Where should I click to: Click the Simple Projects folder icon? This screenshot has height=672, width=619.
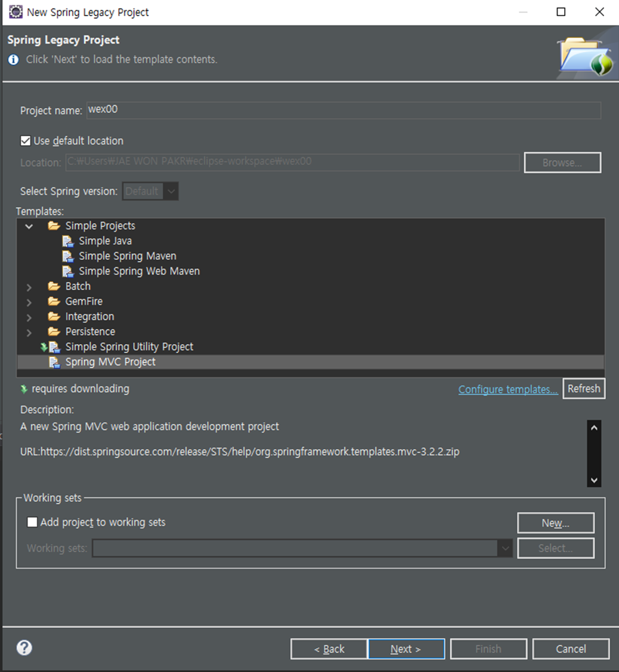click(54, 225)
